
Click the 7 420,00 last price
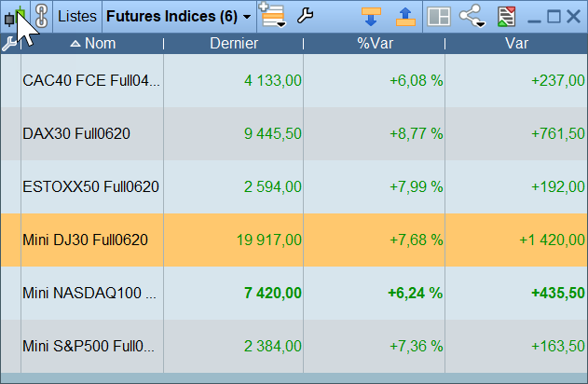point(273,294)
